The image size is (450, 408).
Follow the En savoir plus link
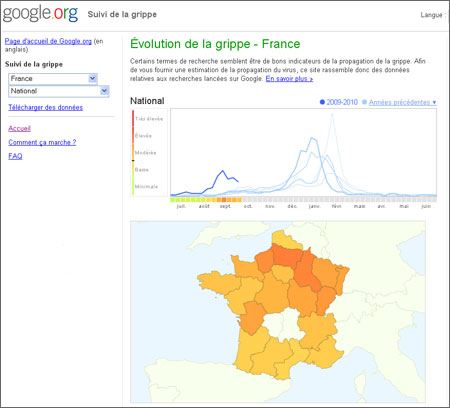click(289, 79)
